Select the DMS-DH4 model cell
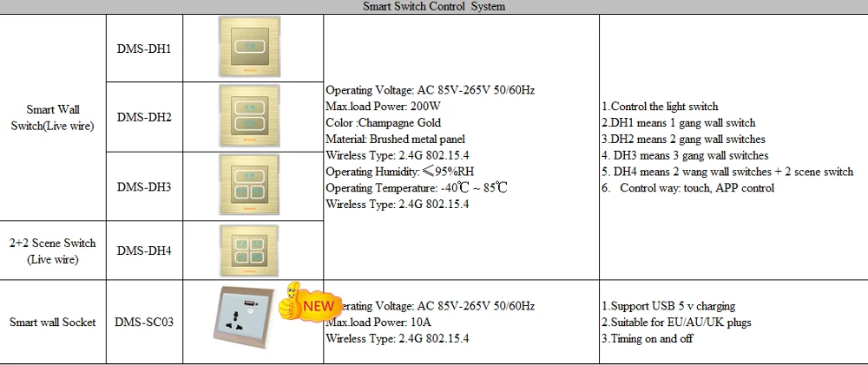 click(144, 251)
